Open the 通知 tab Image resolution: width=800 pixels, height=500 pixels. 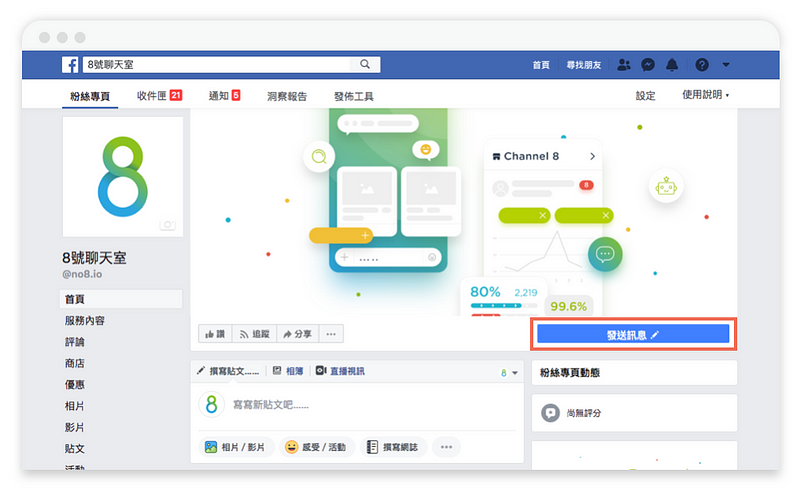(x=224, y=95)
